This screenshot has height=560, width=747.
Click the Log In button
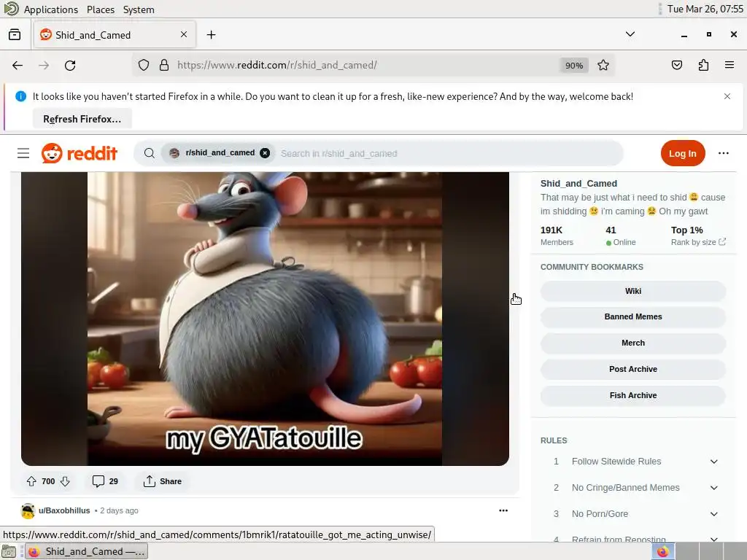coord(682,153)
